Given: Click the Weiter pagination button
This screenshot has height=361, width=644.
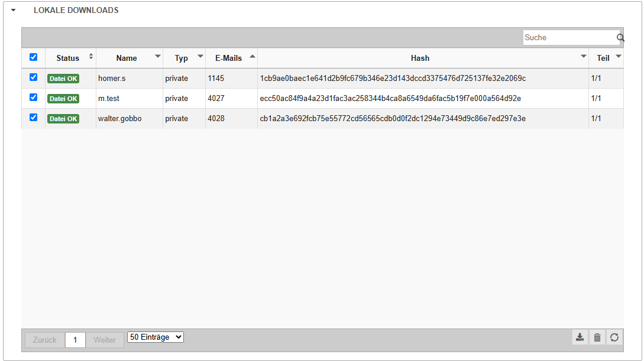Looking at the screenshot, I should point(105,340).
